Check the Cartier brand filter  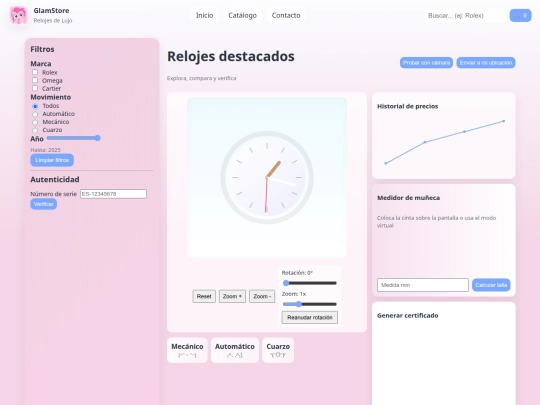35,89
